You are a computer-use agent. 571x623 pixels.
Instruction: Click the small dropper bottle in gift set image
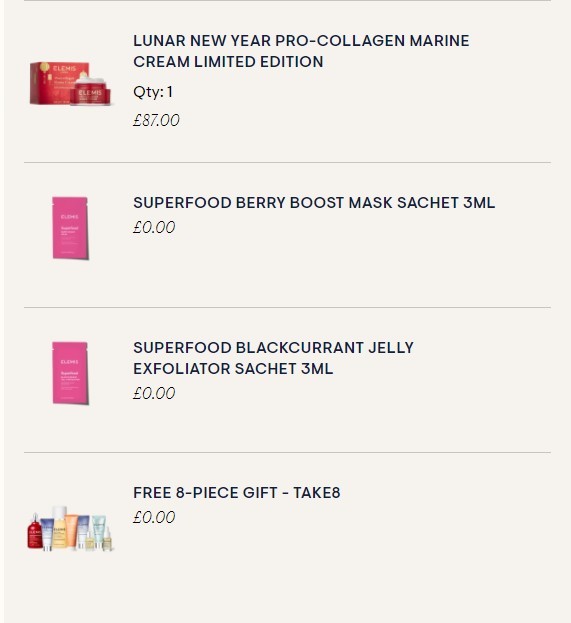(107, 539)
